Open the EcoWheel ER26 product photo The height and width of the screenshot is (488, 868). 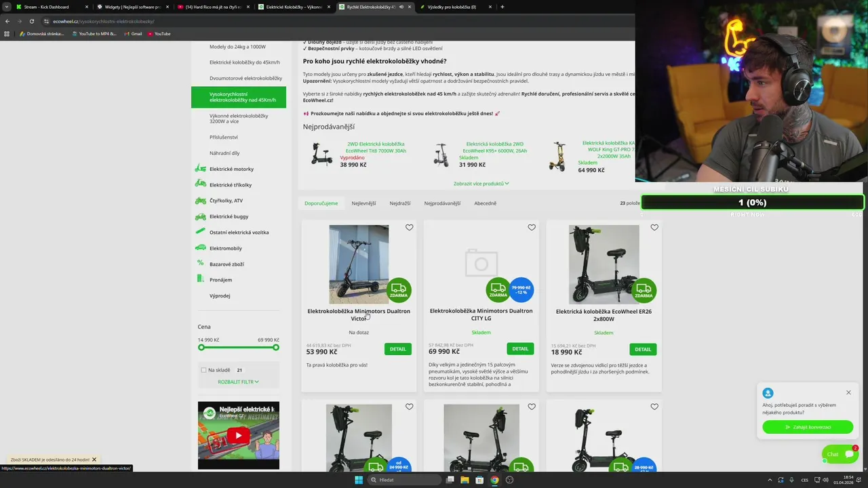click(x=604, y=264)
